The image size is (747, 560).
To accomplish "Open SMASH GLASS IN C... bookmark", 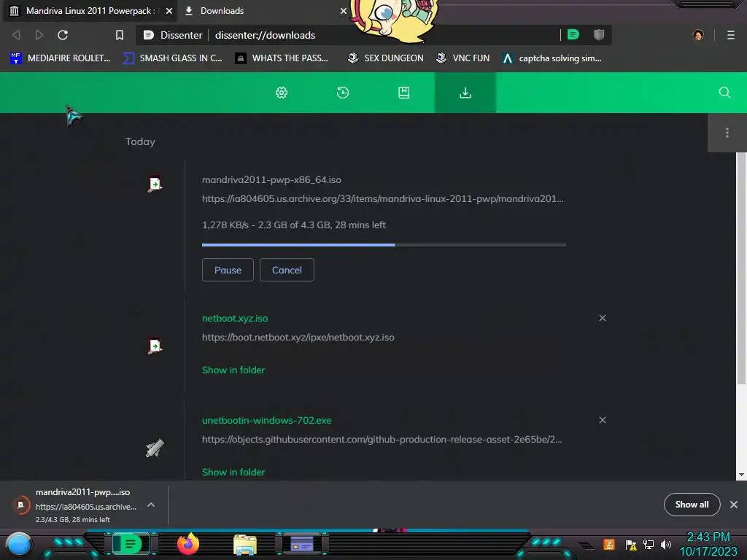I will pyautogui.click(x=173, y=58).
